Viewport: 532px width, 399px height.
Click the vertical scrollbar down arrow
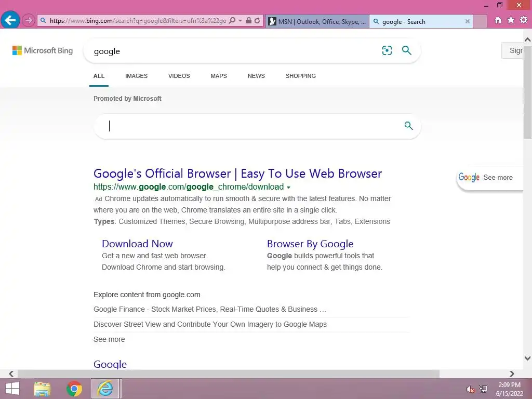click(528, 358)
